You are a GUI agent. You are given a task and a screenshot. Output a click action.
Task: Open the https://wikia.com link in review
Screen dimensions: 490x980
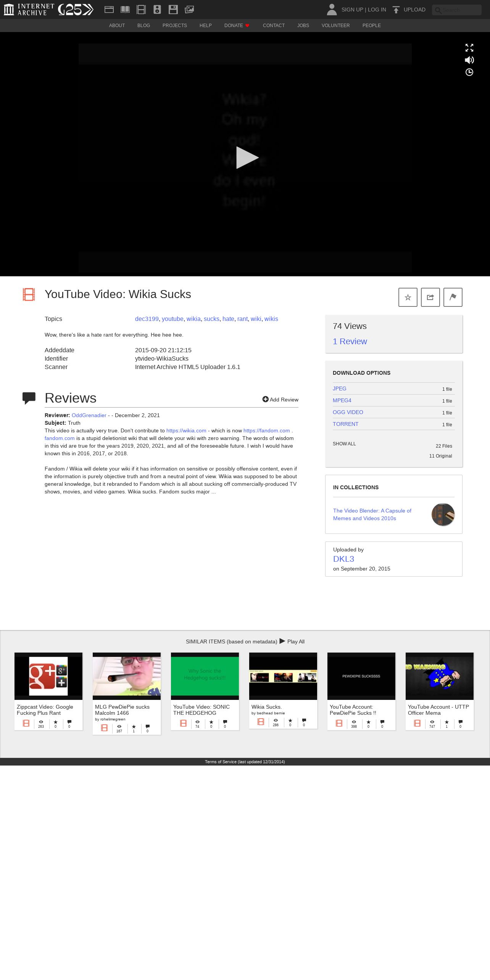[x=186, y=430]
